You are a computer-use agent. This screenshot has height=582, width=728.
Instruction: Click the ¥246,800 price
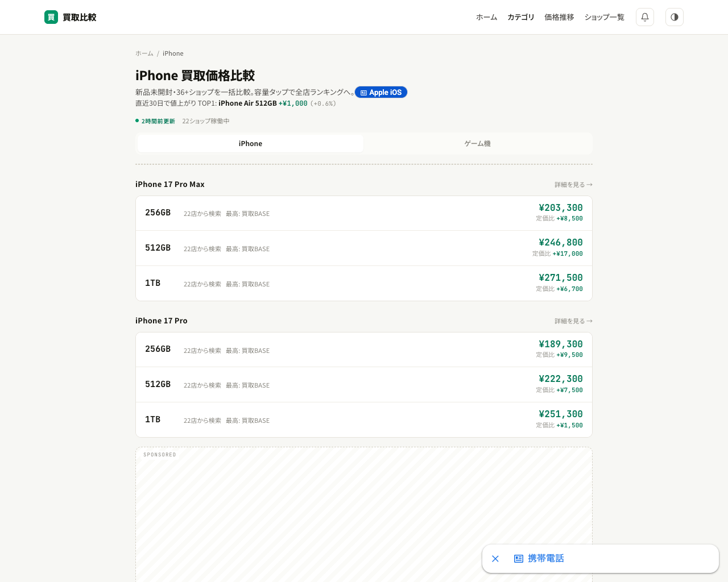coord(561,242)
